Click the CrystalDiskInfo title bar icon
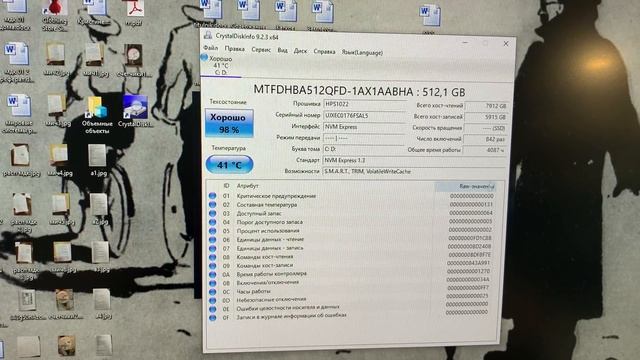 point(208,36)
